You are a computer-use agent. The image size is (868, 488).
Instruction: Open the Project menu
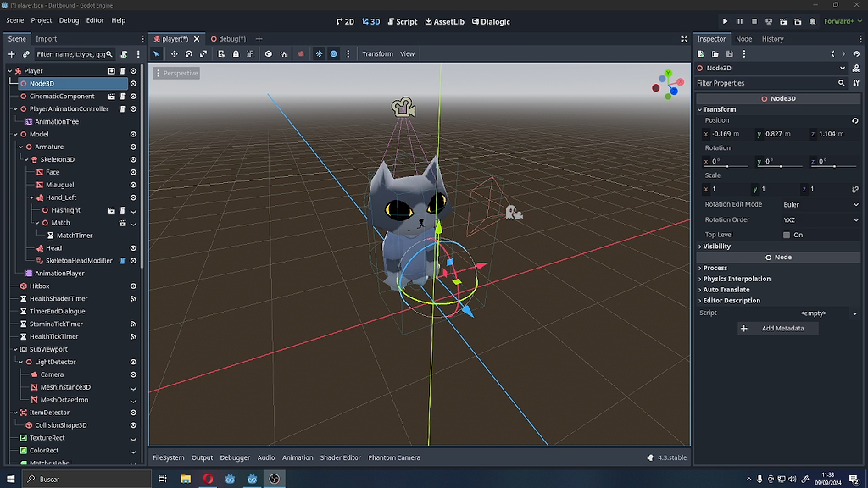41,20
